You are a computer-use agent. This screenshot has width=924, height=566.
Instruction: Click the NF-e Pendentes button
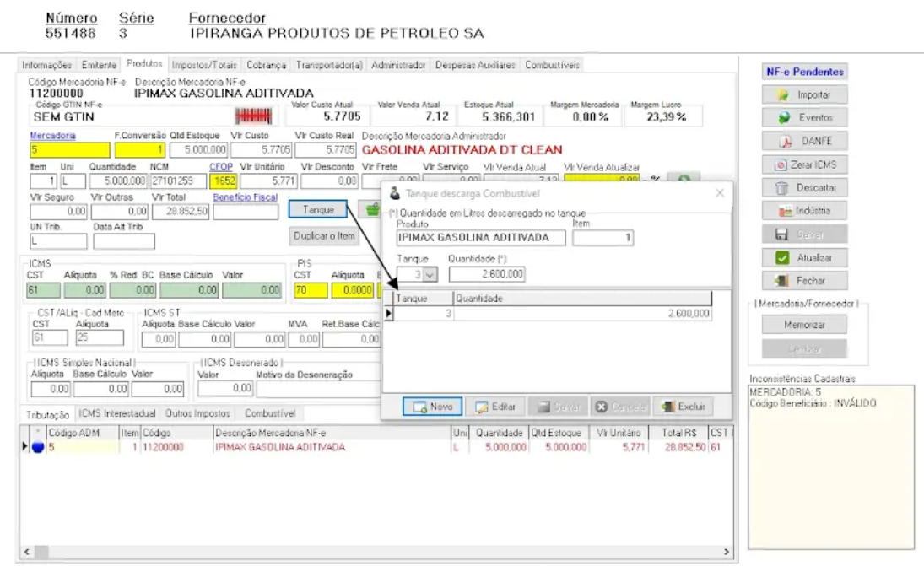pos(804,72)
